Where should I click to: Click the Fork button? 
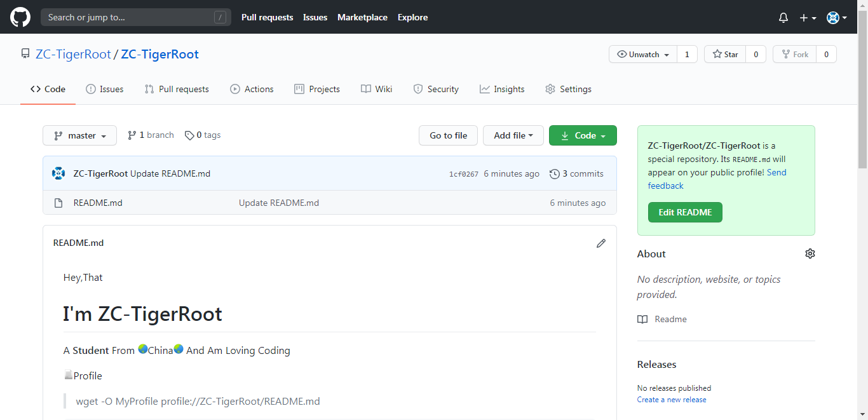(794, 55)
